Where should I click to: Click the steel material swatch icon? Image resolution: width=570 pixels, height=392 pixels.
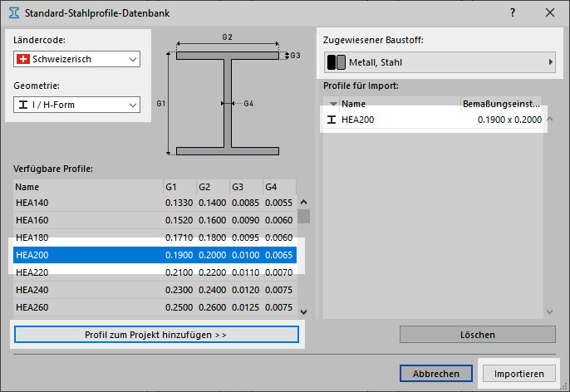pyautogui.click(x=336, y=62)
